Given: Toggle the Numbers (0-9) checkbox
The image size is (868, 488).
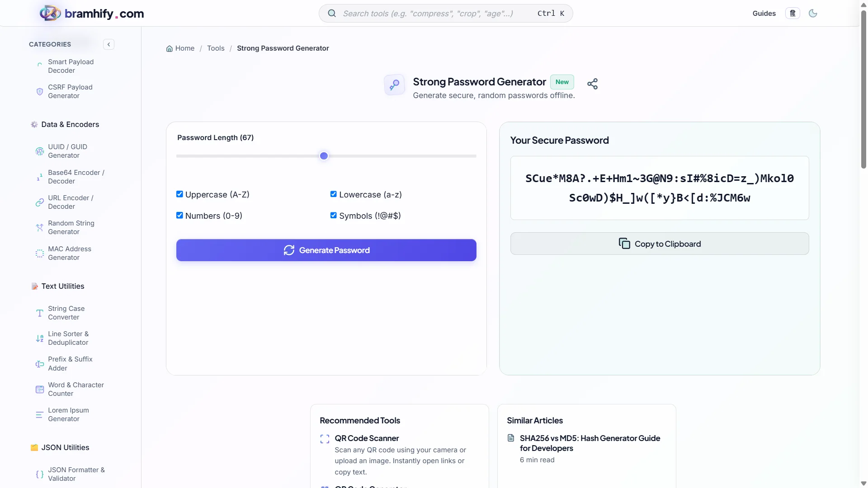Looking at the screenshot, I should (x=179, y=216).
